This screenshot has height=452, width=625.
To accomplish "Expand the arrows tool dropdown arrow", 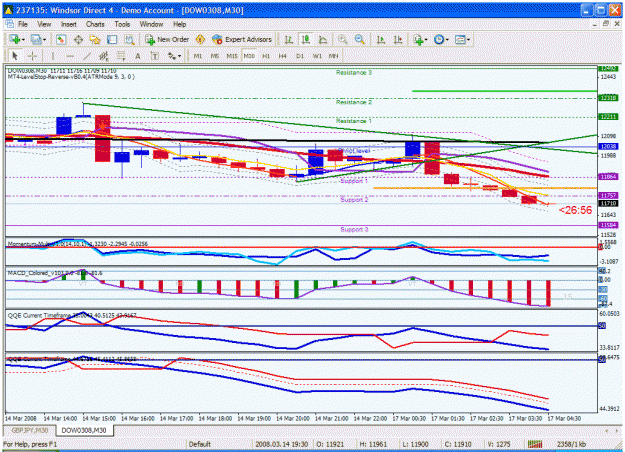I will click(x=179, y=56).
